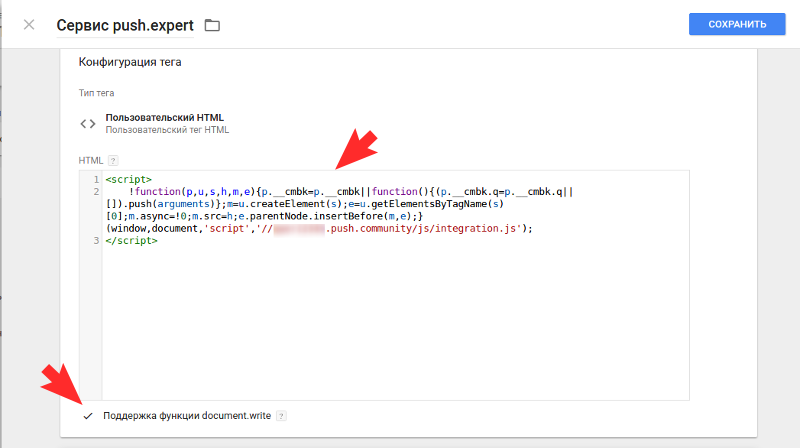Screen dimensions: 800x448
Task: Click line number 3 in editor gutter
Action: coord(96,240)
